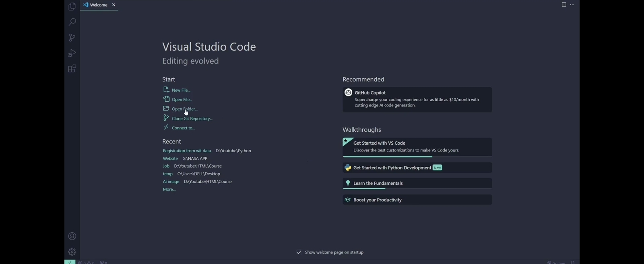
Task: Select the Welcome tab
Action: pyautogui.click(x=99, y=5)
